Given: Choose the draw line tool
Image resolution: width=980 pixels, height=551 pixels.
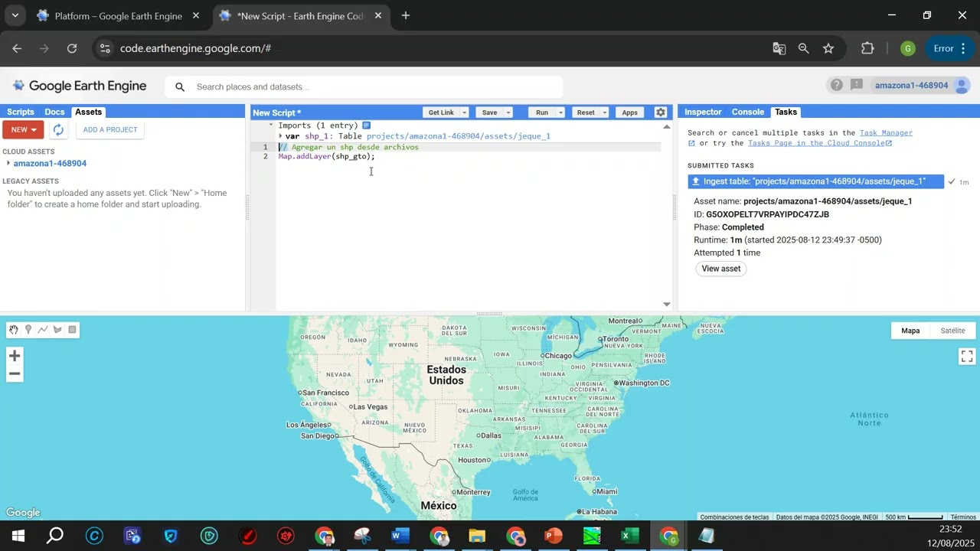Looking at the screenshot, I should click(43, 330).
